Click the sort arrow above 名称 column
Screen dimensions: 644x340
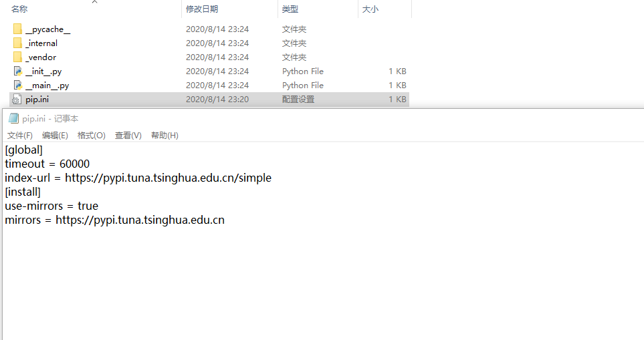(x=95, y=2)
